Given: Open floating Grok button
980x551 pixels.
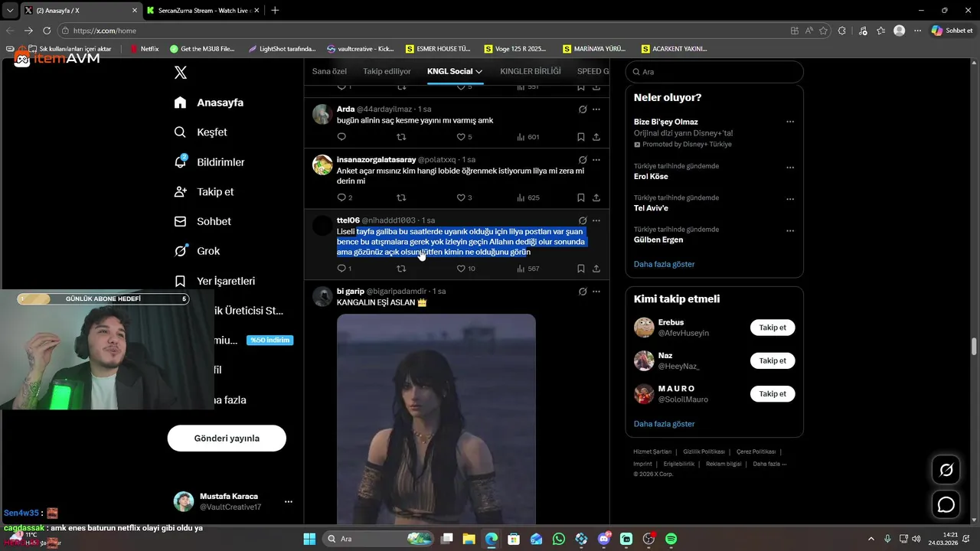Looking at the screenshot, I should tap(946, 470).
